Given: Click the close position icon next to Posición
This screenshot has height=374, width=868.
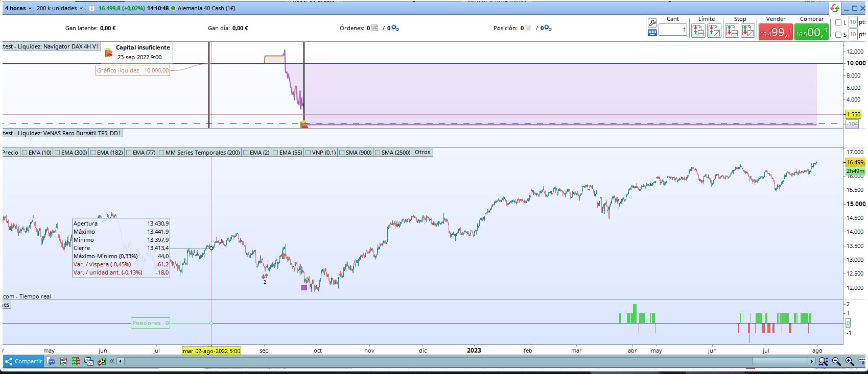Looking at the screenshot, I should point(528,28).
